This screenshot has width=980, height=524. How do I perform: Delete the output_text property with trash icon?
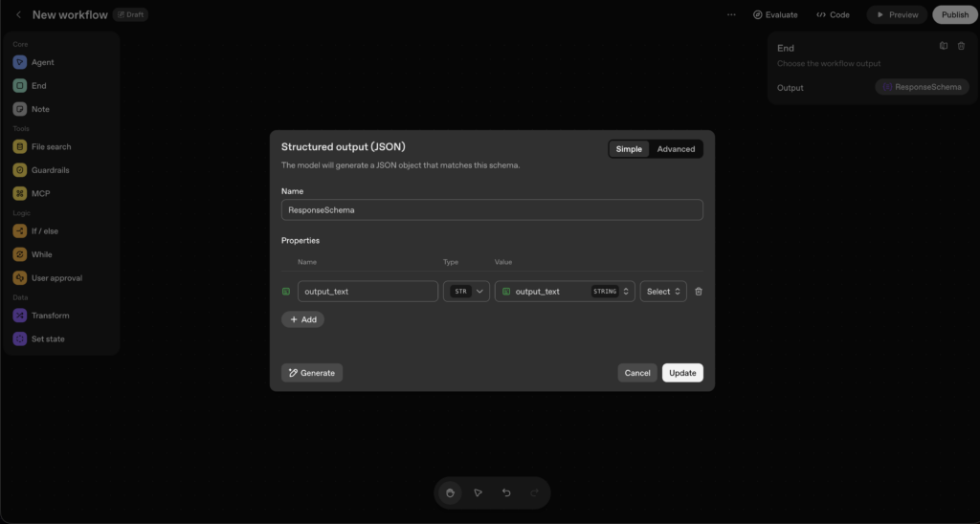point(698,292)
